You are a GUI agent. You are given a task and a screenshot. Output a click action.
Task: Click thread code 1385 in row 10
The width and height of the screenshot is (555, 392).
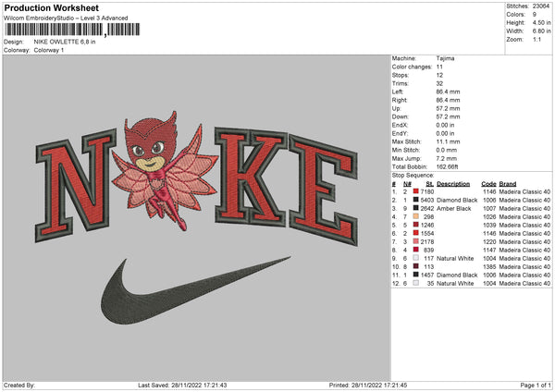(x=489, y=266)
